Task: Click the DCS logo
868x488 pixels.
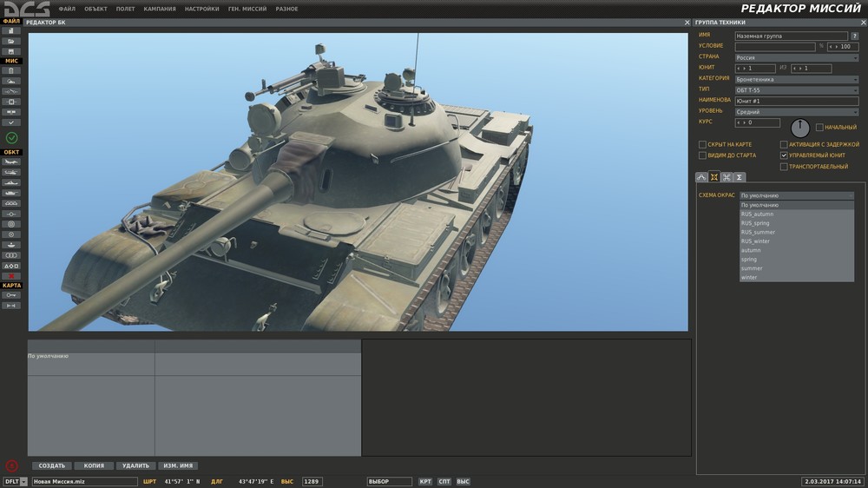Action: tap(27, 9)
